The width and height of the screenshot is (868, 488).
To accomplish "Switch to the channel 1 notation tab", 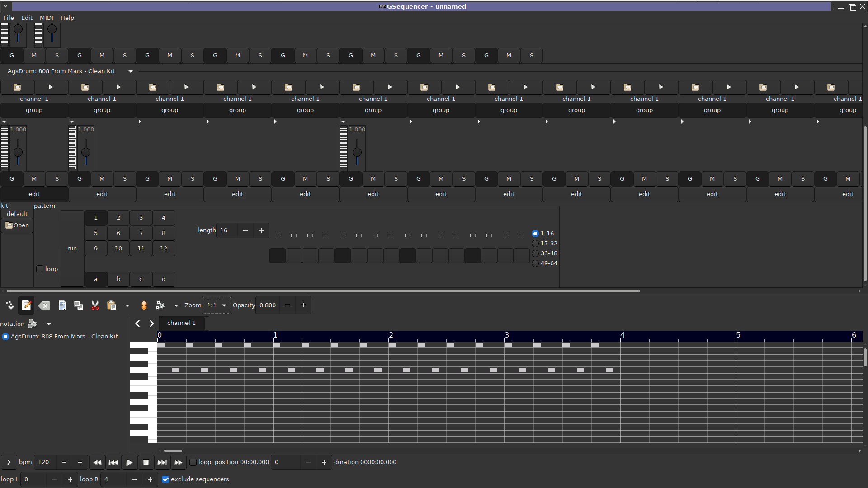I will 181,323.
